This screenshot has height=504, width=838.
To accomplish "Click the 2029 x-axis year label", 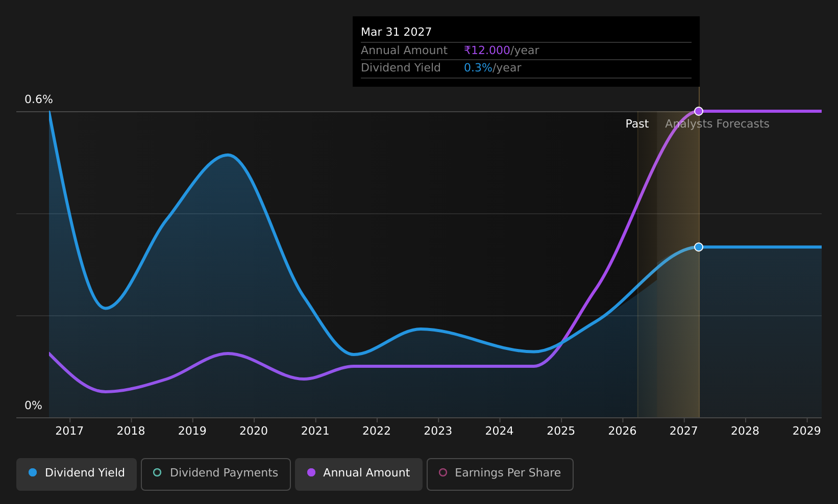I will (x=806, y=431).
